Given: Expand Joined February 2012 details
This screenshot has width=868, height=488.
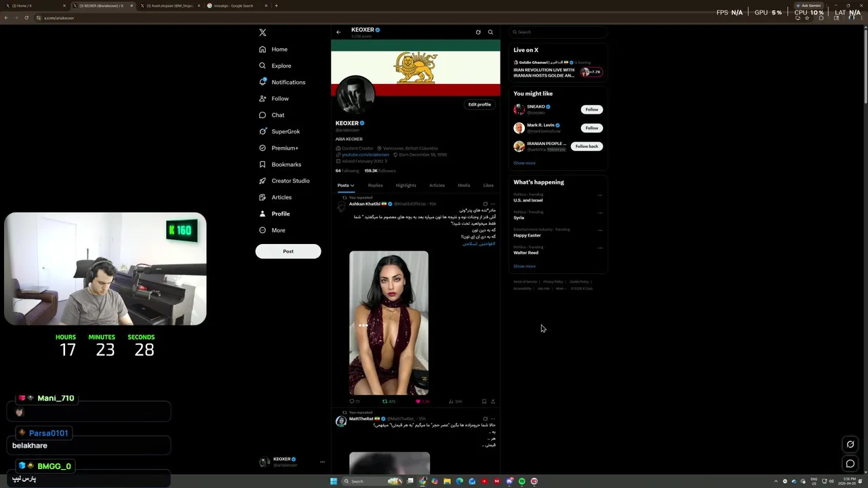Looking at the screenshot, I should coord(362,161).
